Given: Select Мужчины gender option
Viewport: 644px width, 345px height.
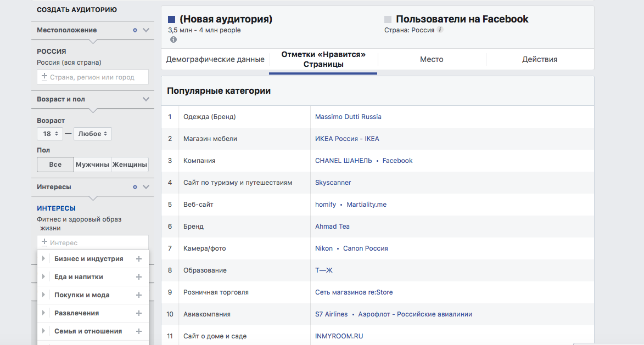Looking at the screenshot, I should click(x=92, y=165).
